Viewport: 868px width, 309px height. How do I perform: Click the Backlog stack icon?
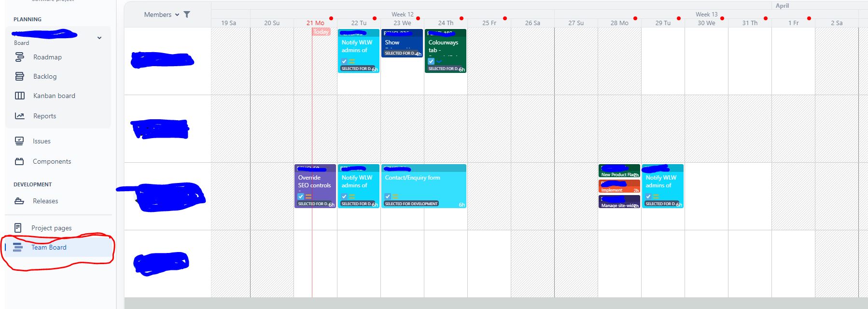coord(20,76)
